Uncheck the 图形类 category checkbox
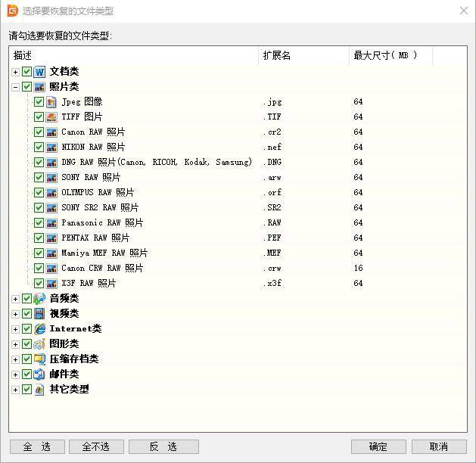Image resolution: width=476 pixels, height=463 pixels. click(27, 343)
